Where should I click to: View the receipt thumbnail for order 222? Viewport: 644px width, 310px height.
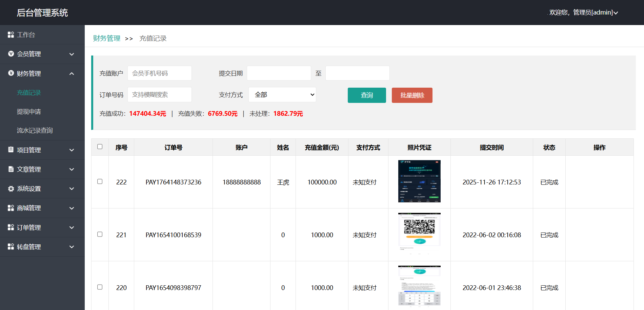click(419, 181)
